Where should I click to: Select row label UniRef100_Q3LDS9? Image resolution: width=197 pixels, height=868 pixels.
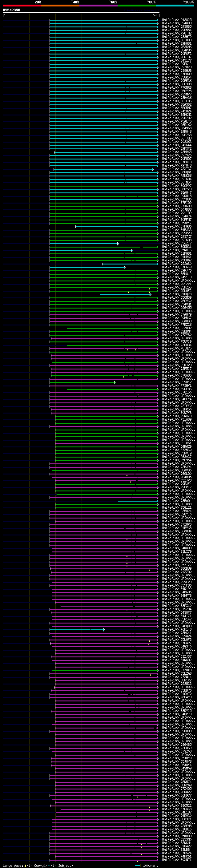tap(177, 748)
